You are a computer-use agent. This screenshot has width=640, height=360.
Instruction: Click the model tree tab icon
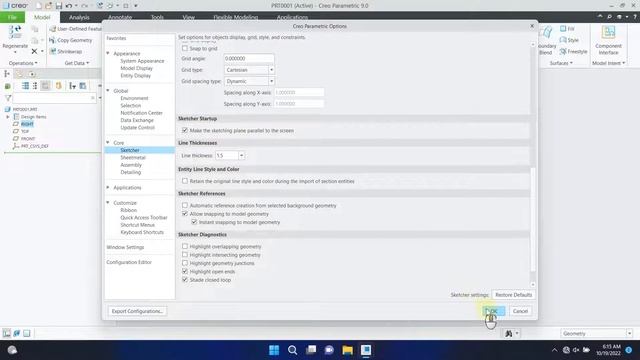pos(7,74)
